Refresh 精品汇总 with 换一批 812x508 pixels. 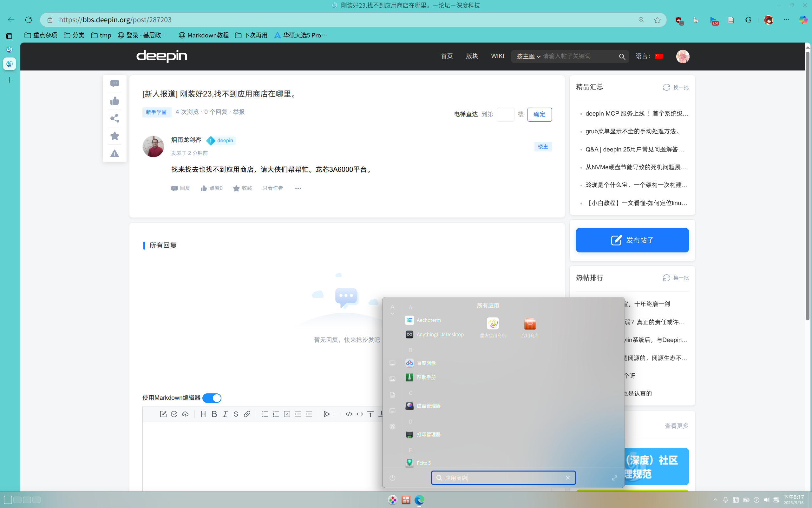coord(675,87)
